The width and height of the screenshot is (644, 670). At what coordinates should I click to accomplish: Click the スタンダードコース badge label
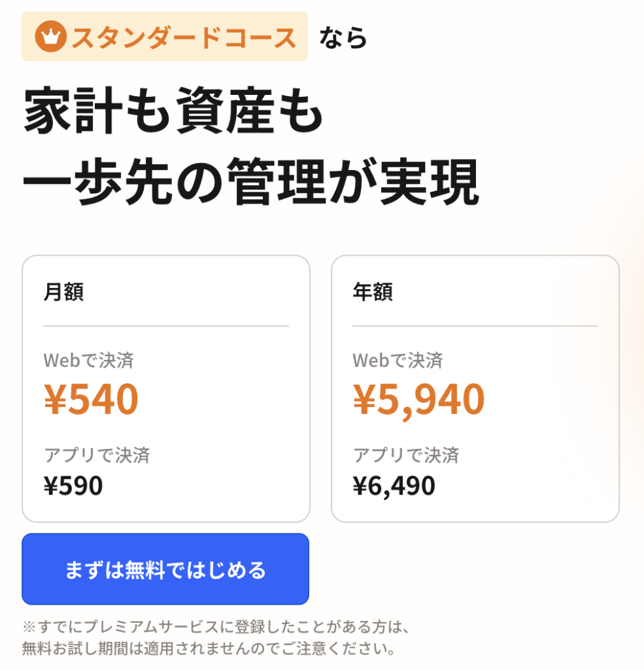[184, 37]
